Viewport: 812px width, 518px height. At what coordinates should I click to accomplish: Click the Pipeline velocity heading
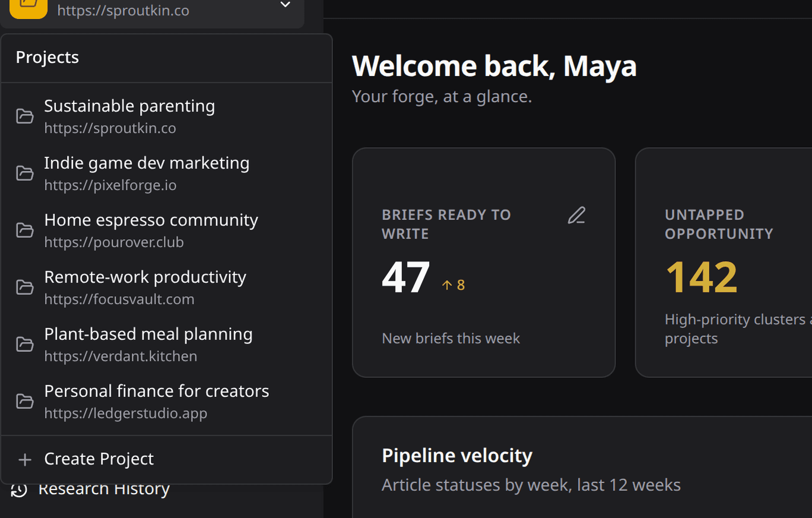pos(457,455)
